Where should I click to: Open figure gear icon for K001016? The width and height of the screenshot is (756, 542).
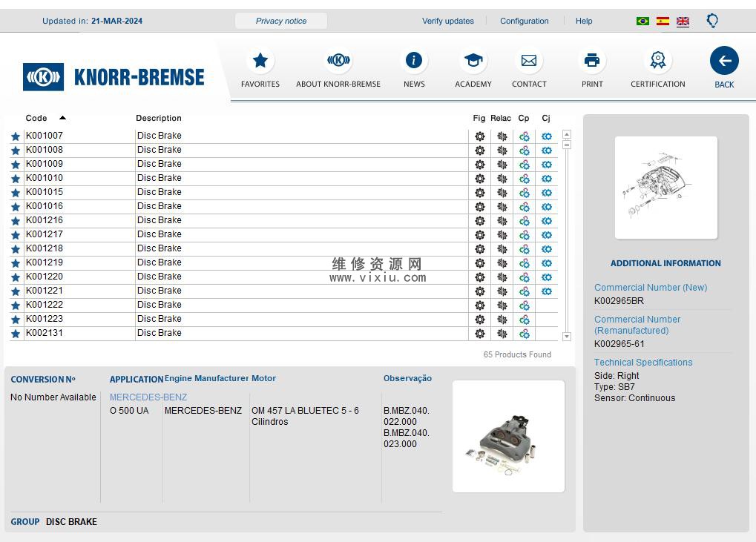[480, 207]
